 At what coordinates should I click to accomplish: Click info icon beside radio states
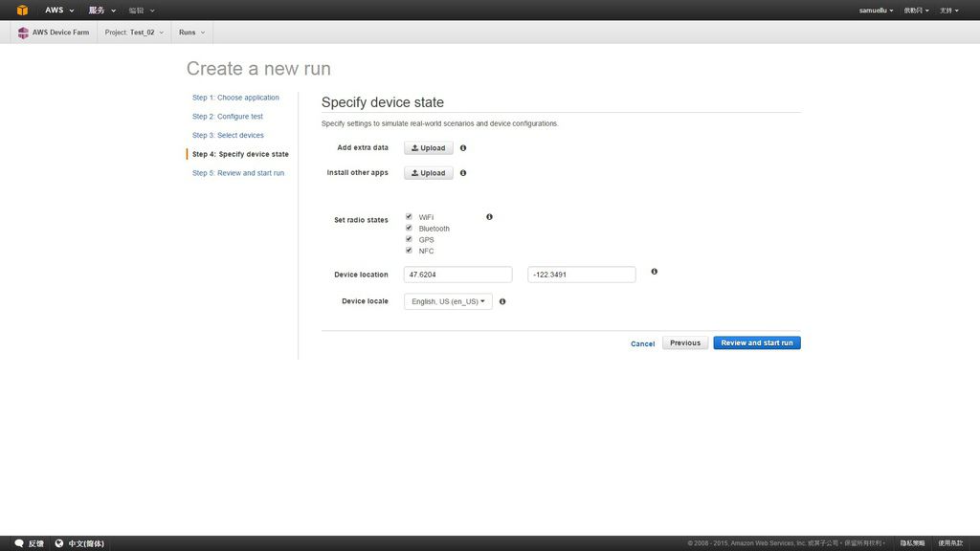pos(489,217)
